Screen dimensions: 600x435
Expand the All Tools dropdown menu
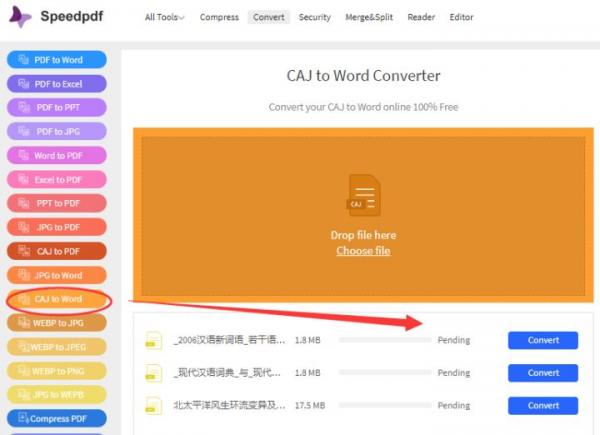164,17
